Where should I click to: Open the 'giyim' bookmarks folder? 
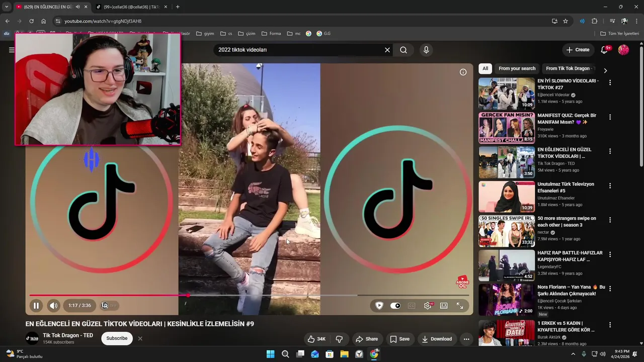(205, 34)
